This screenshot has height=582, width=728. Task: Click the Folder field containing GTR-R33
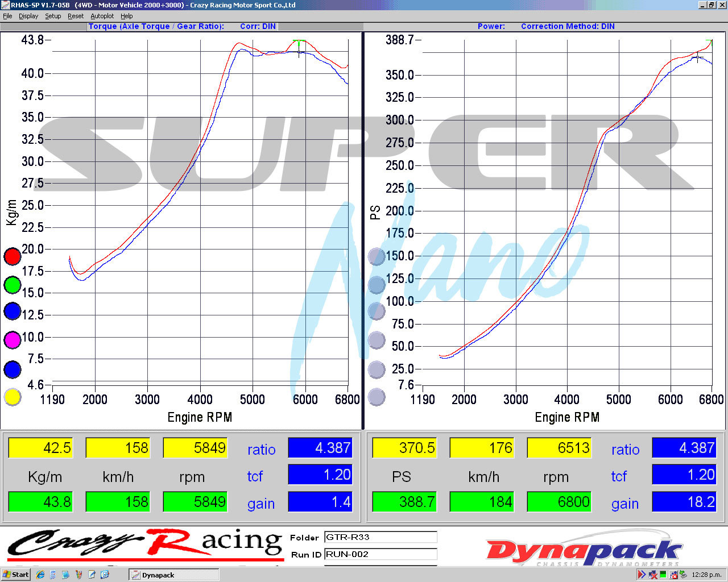pyautogui.click(x=380, y=537)
